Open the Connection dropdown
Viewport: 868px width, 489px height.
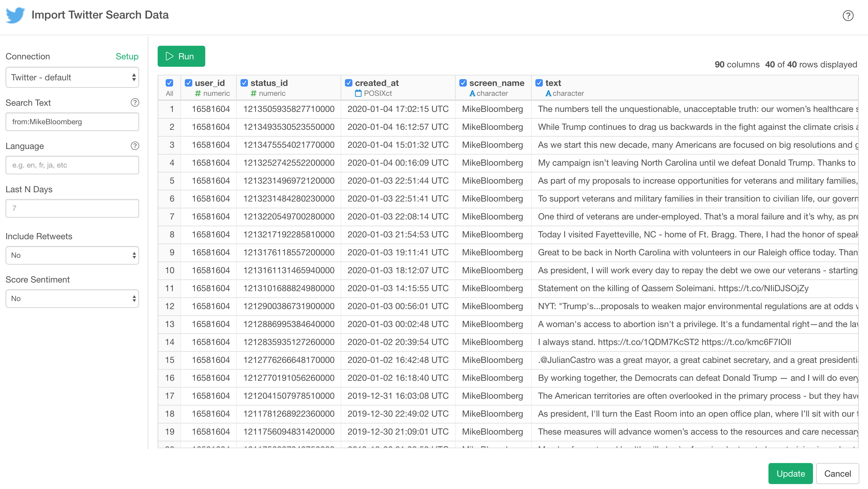click(x=72, y=77)
